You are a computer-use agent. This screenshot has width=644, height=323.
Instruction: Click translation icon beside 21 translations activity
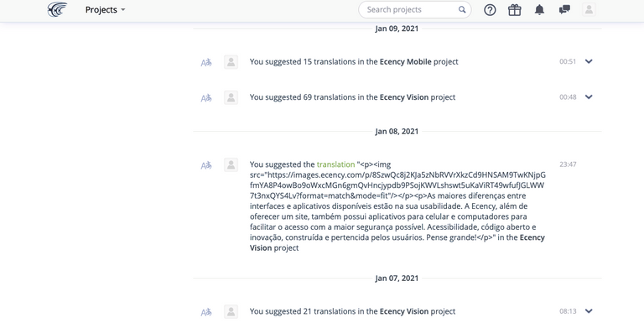click(206, 312)
